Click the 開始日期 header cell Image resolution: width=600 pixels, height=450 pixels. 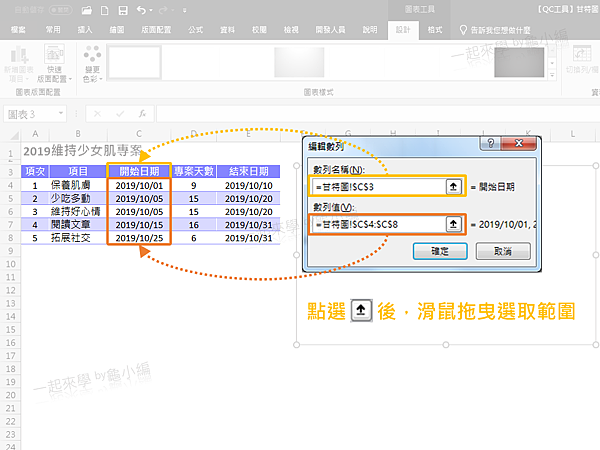[x=139, y=171]
